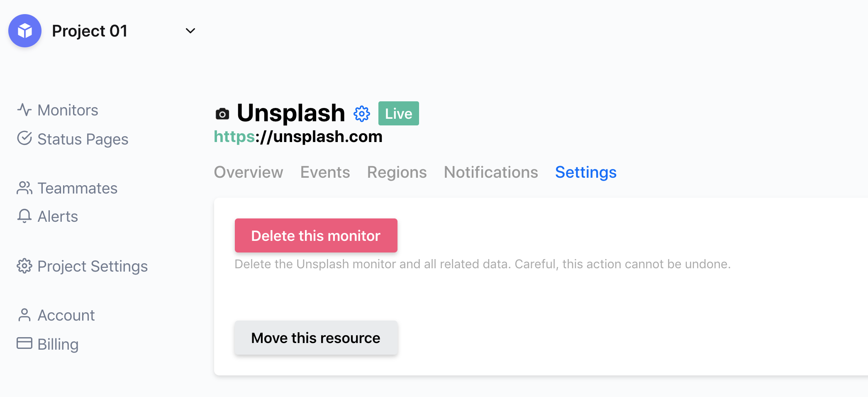Select the Settings tab
The height and width of the screenshot is (397, 868).
pyautogui.click(x=586, y=172)
